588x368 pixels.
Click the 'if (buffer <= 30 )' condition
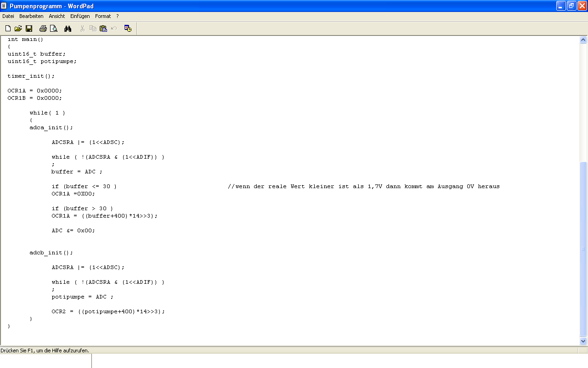[x=84, y=186]
